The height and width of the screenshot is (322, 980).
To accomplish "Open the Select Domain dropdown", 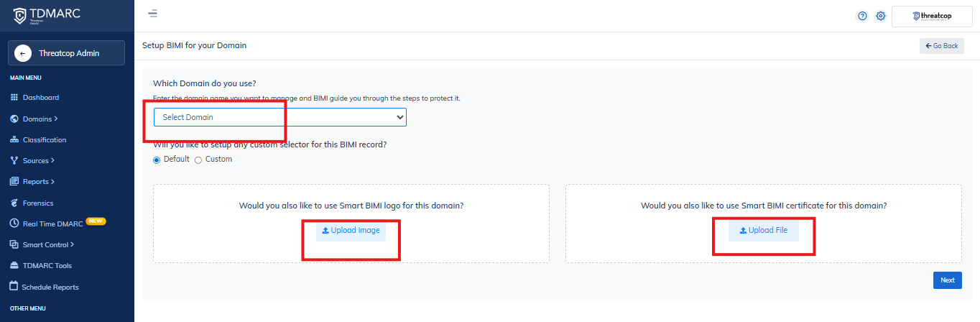I will 280,117.
